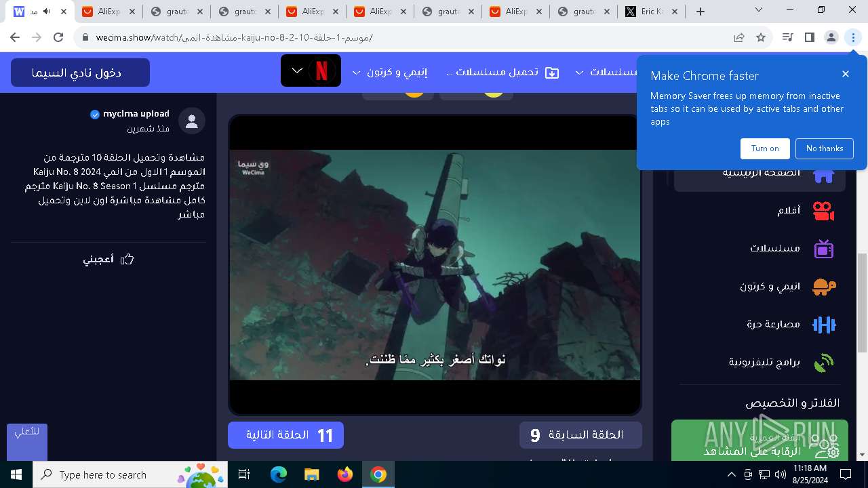Expand Netflix dropdown chevron in navbar

pyautogui.click(x=297, y=70)
